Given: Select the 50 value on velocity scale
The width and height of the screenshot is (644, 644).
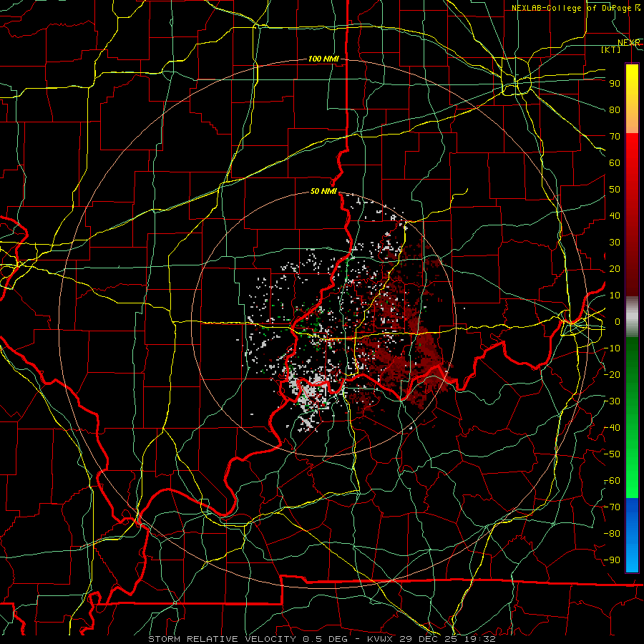Looking at the screenshot, I should tap(615, 190).
